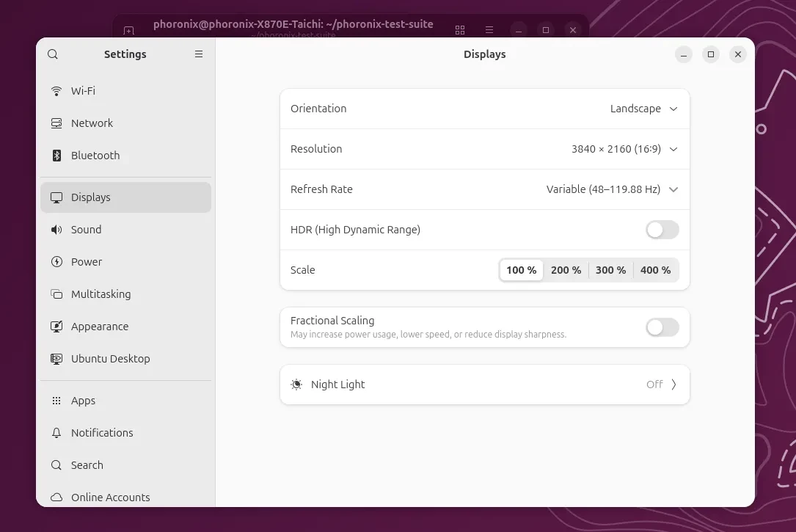
Task: Open the Orientation Landscape dropdown
Action: [643, 109]
